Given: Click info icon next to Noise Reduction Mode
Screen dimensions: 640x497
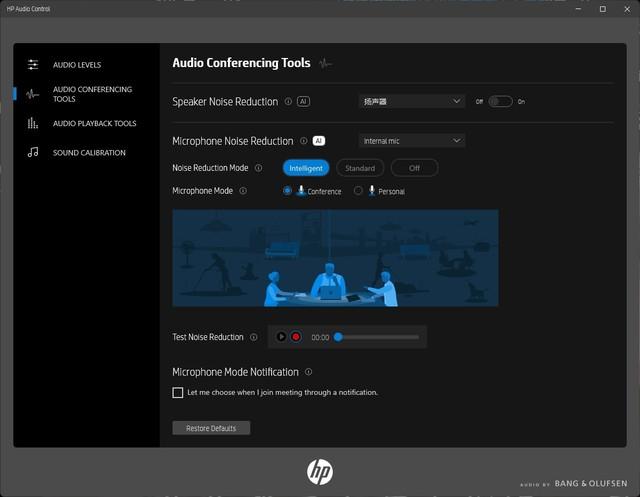Looking at the screenshot, I should click(258, 168).
